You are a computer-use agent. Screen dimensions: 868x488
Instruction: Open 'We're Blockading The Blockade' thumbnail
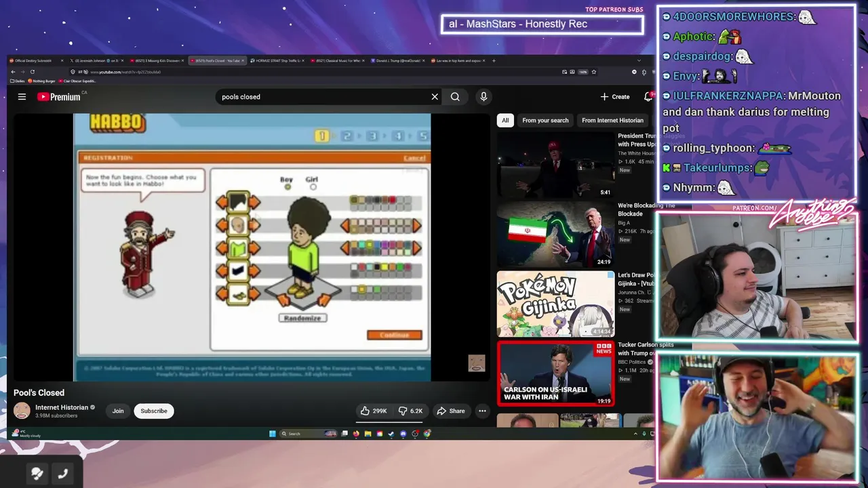[x=555, y=234]
